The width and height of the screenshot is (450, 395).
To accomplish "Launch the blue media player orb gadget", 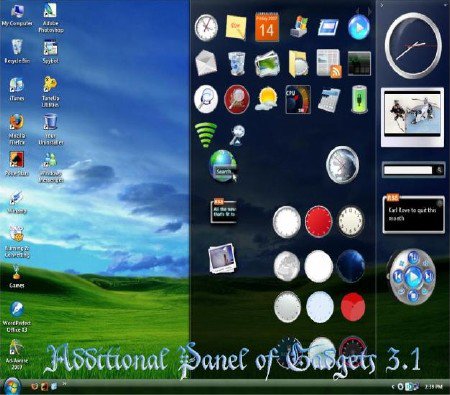I will point(359,27).
